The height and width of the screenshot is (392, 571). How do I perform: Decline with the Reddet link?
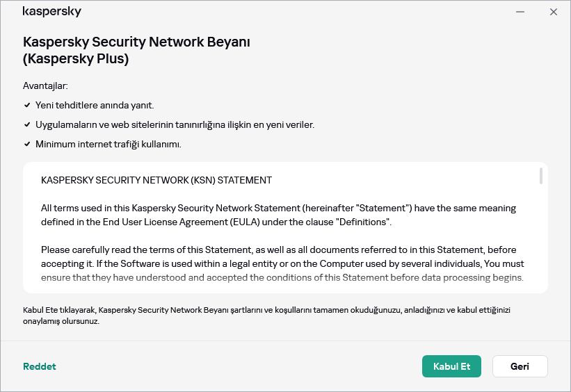tap(40, 366)
